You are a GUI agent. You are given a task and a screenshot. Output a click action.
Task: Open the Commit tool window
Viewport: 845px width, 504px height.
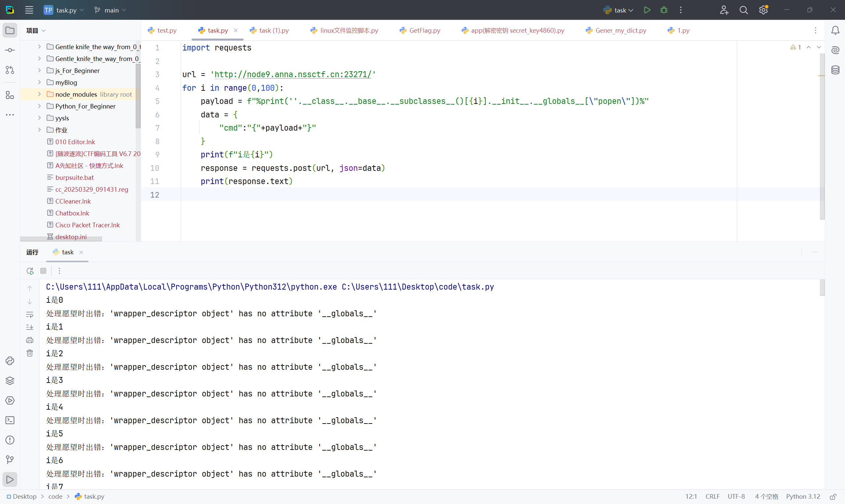[10, 50]
